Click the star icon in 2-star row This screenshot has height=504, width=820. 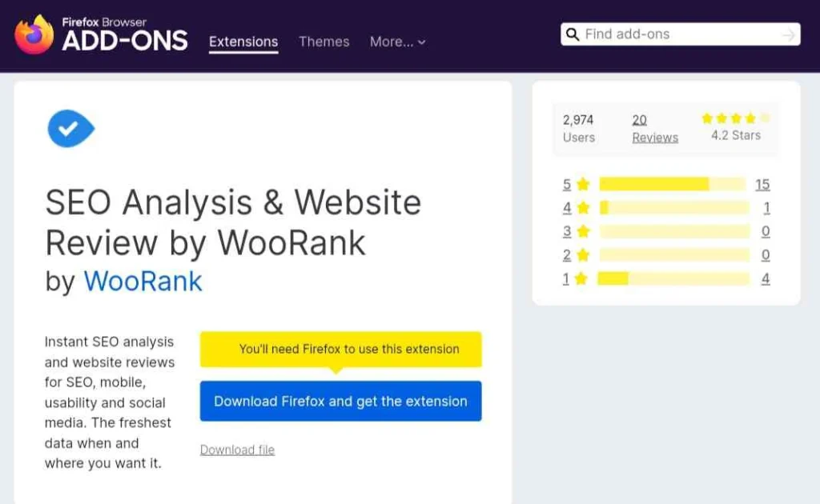[x=583, y=255]
